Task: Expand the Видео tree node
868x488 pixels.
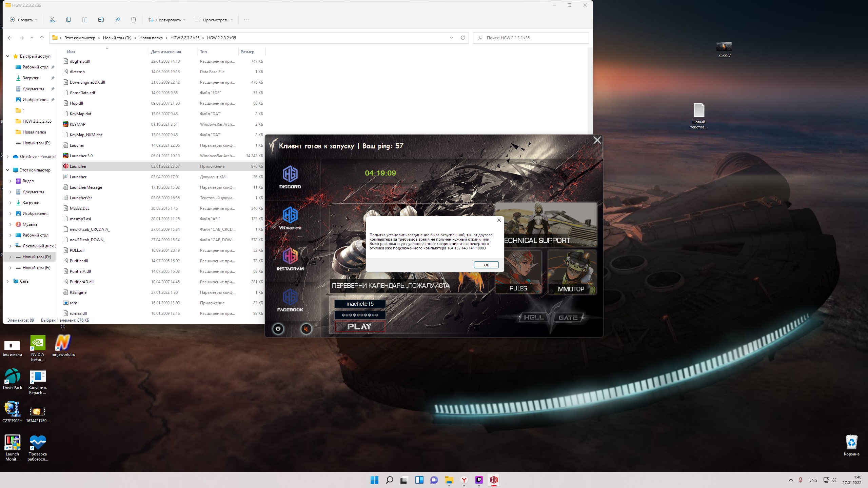Action: tap(11, 181)
